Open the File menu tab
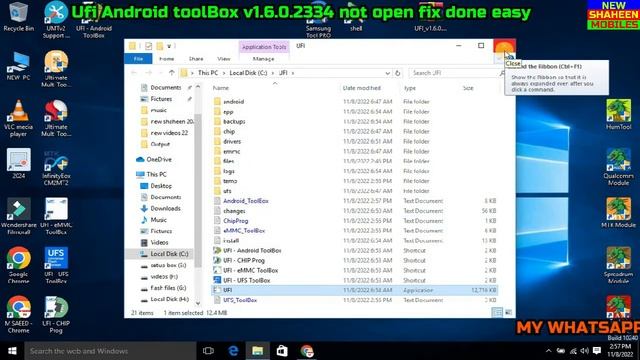This screenshot has height=360, width=640. click(x=138, y=59)
